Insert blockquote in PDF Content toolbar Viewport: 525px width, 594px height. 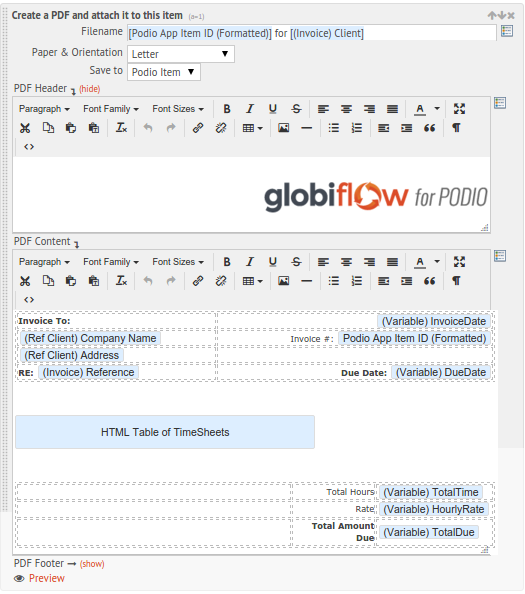click(x=430, y=281)
